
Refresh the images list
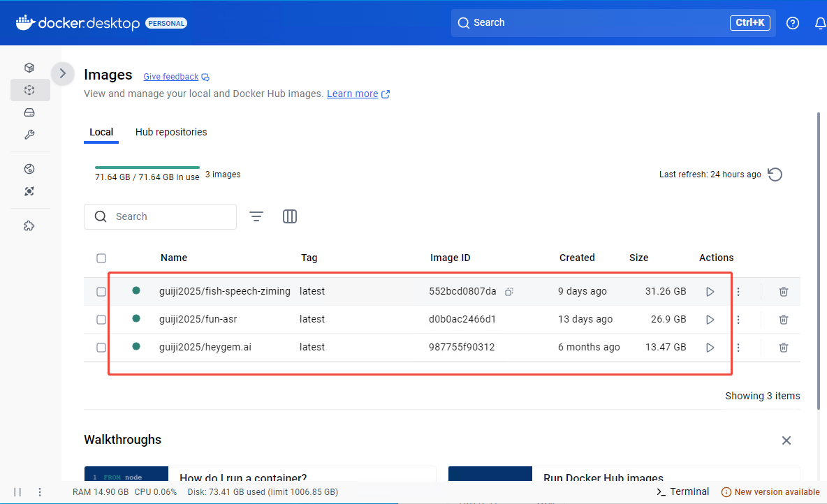tap(775, 175)
